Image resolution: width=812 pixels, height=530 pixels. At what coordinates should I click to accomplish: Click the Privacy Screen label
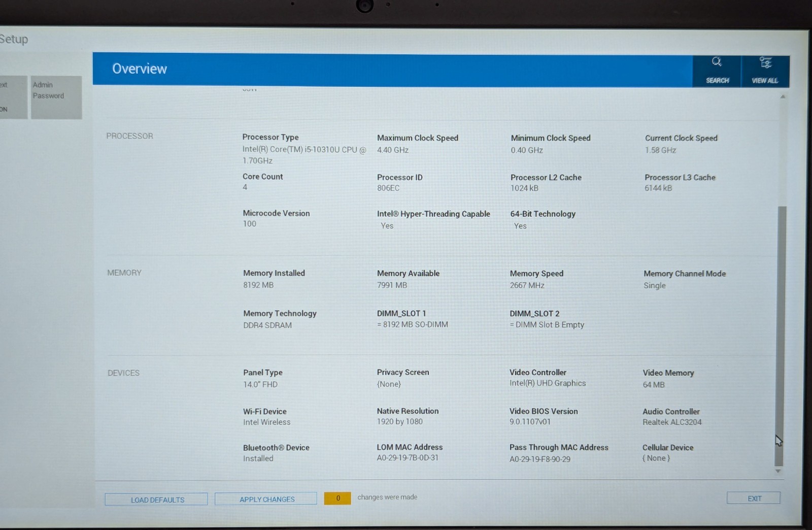pos(403,372)
